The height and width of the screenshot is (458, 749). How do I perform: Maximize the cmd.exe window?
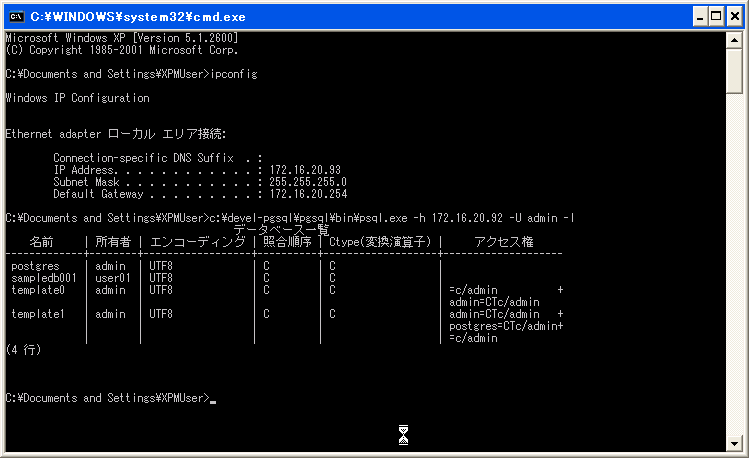tap(716, 17)
